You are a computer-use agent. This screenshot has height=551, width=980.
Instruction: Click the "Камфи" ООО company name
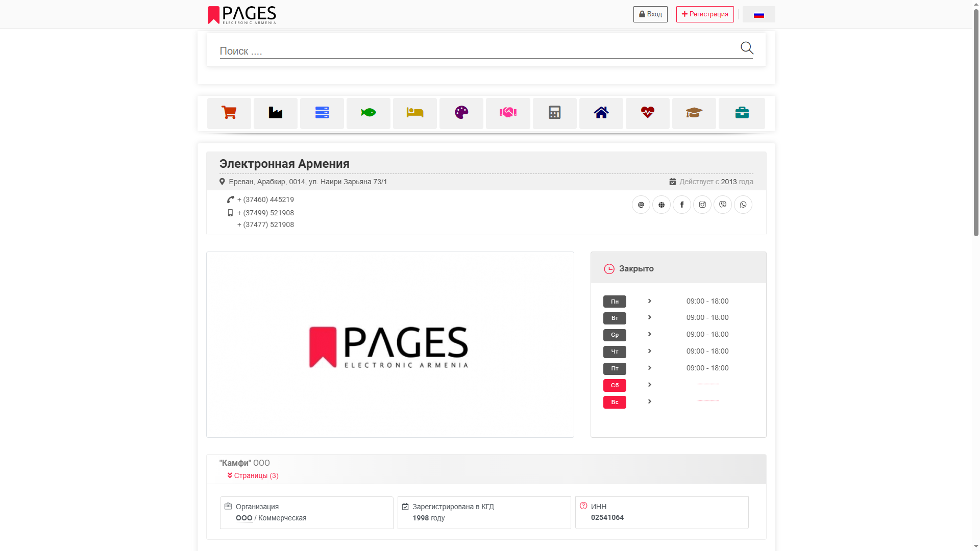[244, 463]
